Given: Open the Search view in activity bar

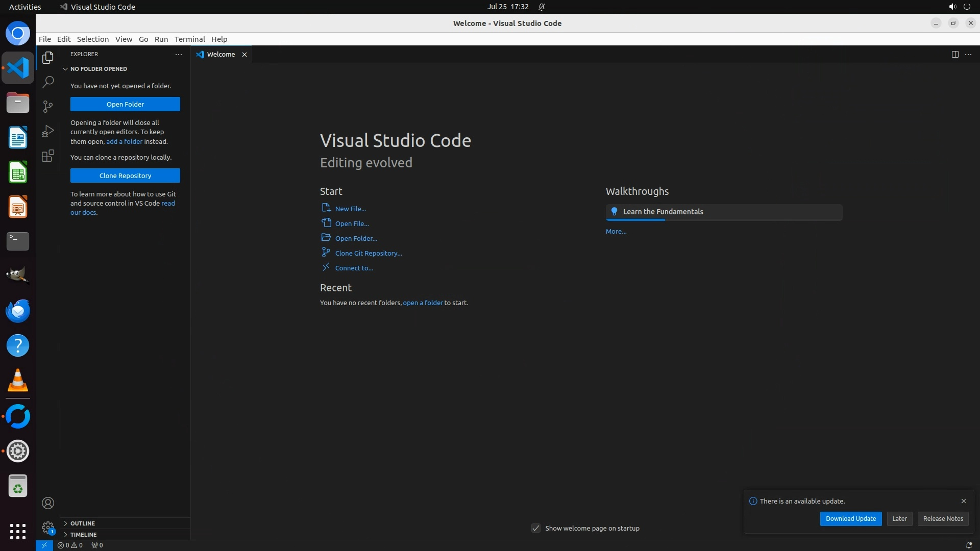Looking at the screenshot, I should [x=48, y=82].
